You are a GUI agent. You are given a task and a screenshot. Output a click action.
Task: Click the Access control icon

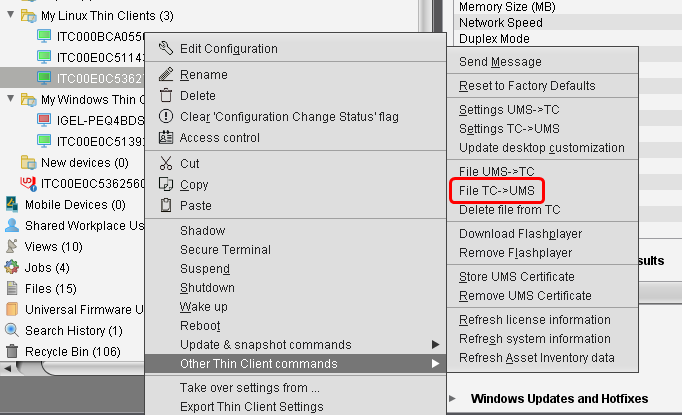(165, 138)
